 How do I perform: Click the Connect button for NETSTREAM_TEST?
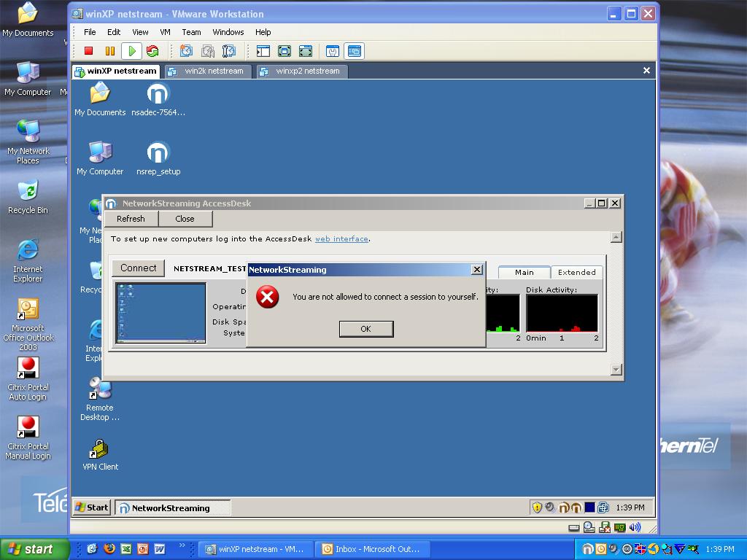pyautogui.click(x=138, y=268)
